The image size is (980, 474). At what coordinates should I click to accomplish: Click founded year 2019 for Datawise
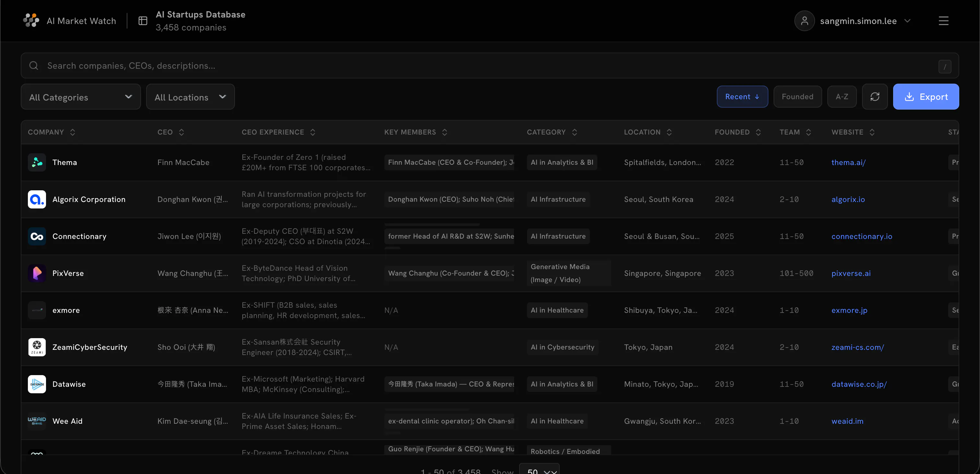coord(724,384)
